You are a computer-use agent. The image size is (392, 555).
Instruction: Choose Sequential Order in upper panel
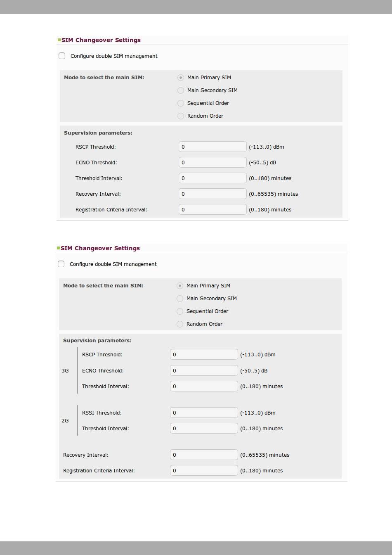click(181, 103)
